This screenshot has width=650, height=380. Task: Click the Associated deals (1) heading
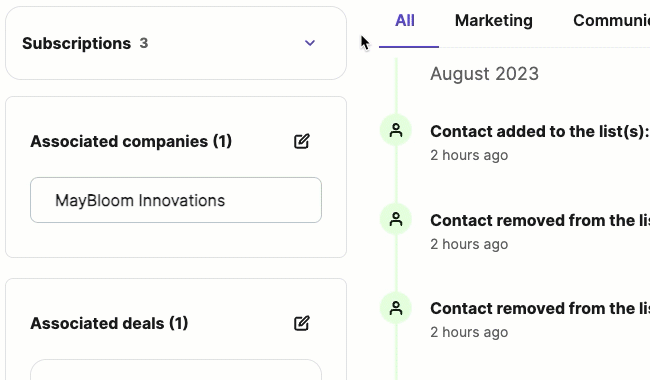[109, 323]
